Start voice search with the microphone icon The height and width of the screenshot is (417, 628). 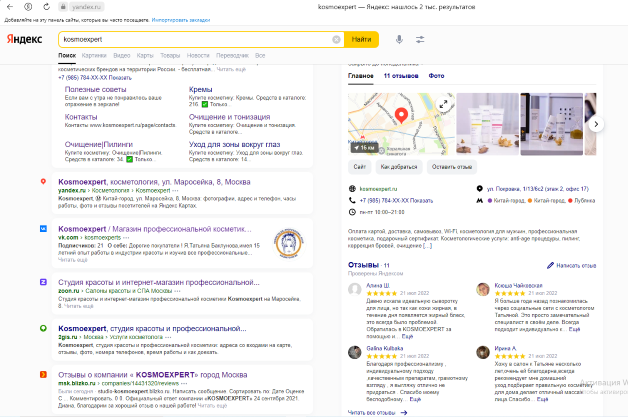399,39
